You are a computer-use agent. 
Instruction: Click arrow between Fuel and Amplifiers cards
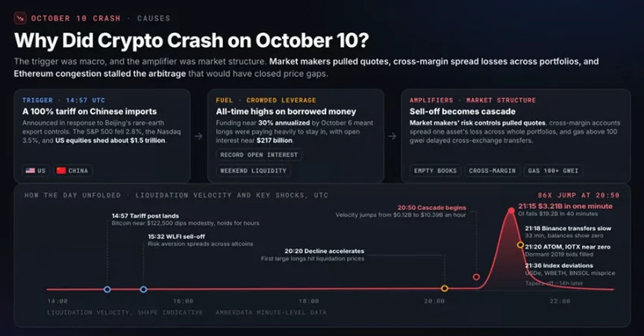point(393,136)
